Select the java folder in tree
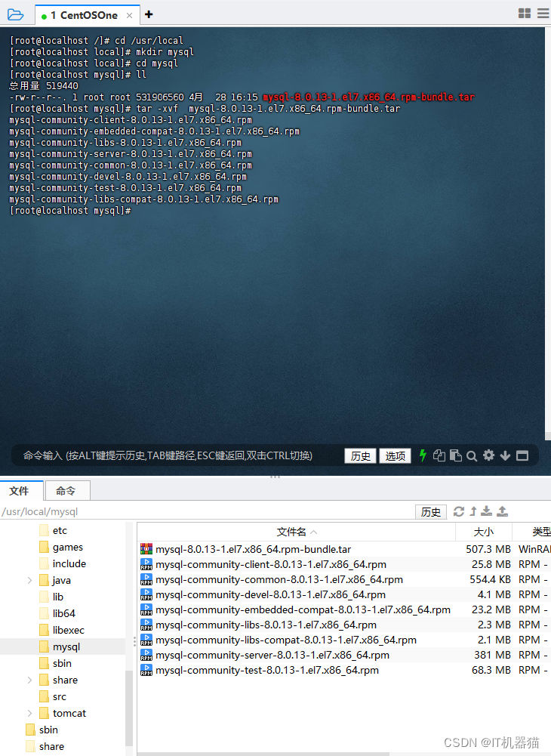551x756 pixels. 61,581
